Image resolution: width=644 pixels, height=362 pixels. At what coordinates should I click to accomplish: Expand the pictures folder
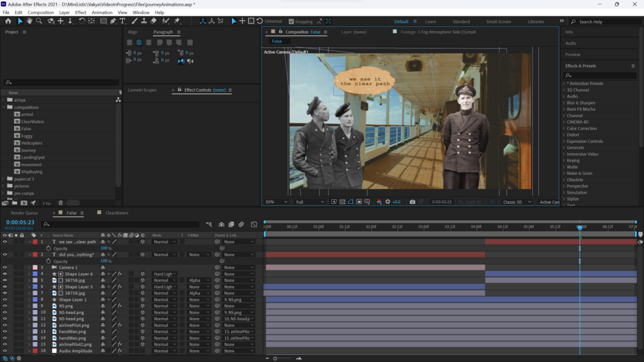click(4, 186)
